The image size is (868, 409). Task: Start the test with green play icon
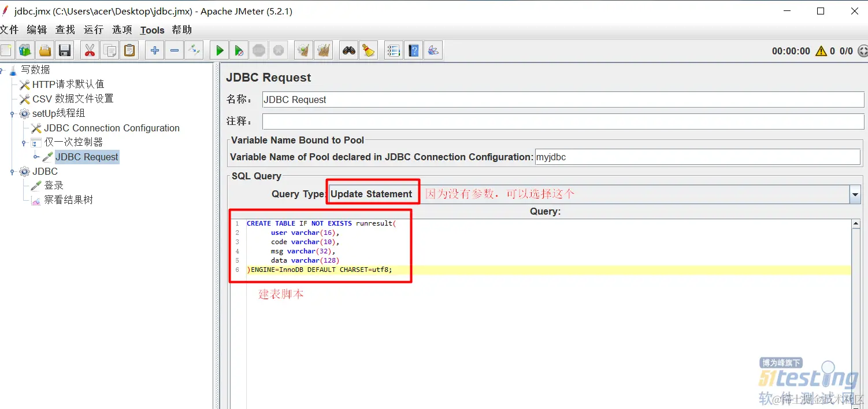point(220,50)
